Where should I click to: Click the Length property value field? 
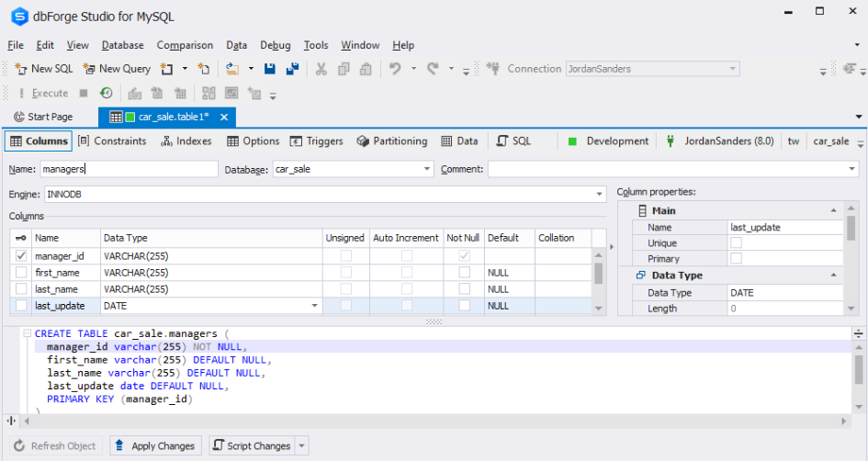pyautogui.click(x=785, y=309)
